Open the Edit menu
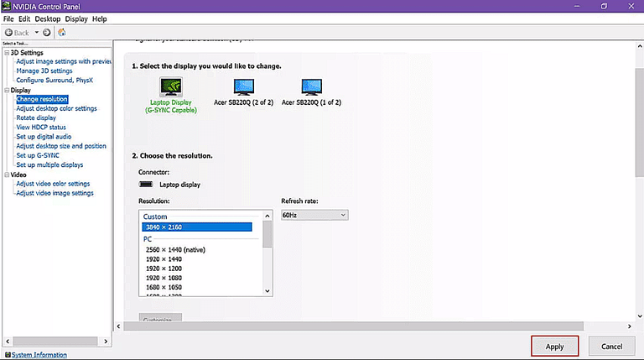 coord(24,19)
